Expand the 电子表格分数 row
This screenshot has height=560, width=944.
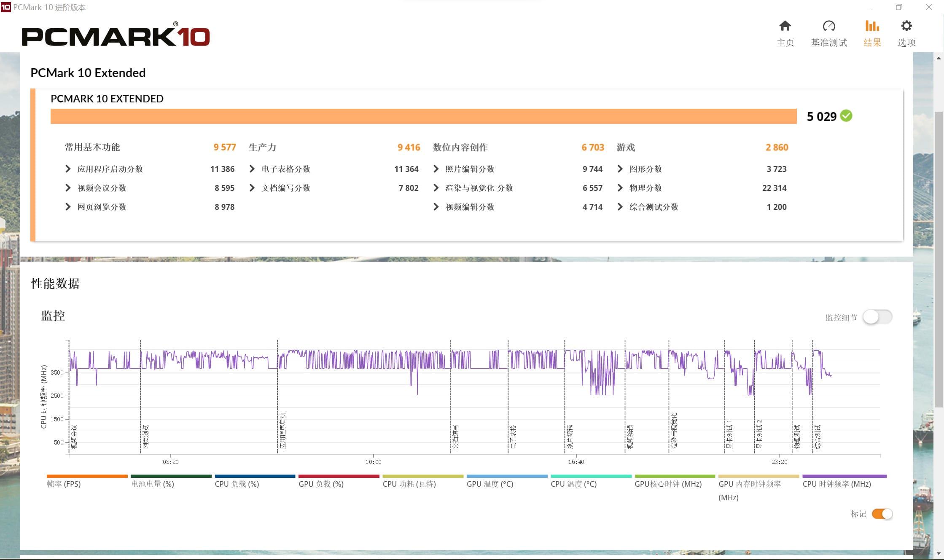click(252, 169)
